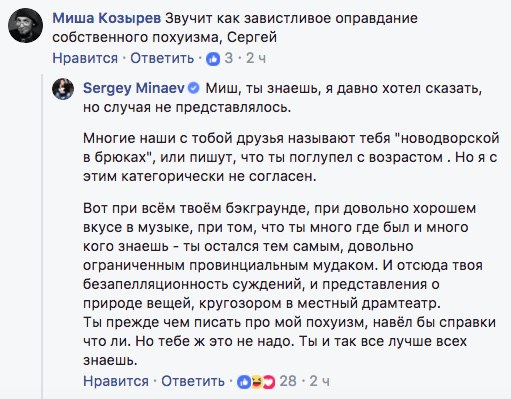Click Ответить under Sergey Minaev's reply
The image size is (511, 399).
tap(193, 381)
